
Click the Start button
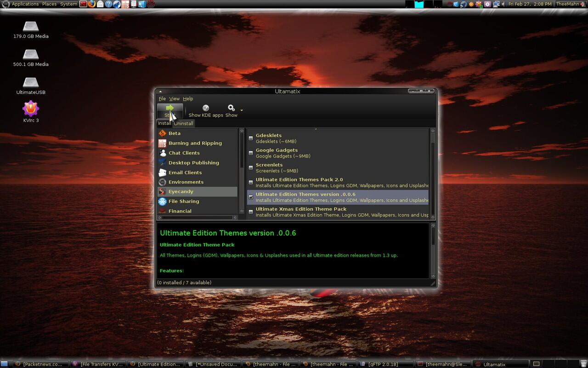pyautogui.click(x=170, y=109)
